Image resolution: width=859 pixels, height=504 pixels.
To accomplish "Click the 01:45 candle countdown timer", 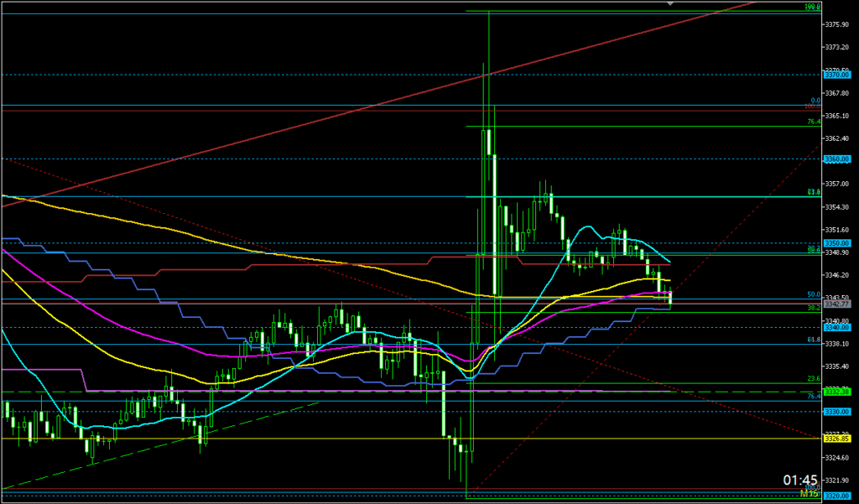I will click(x=800, y=481).
